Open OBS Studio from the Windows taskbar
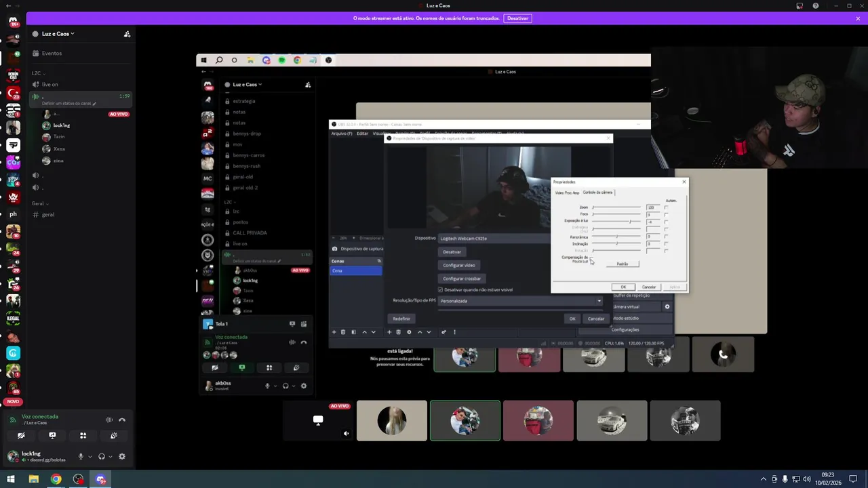The image size is (868, 488). pyautogui.click(x=79, y=479)
